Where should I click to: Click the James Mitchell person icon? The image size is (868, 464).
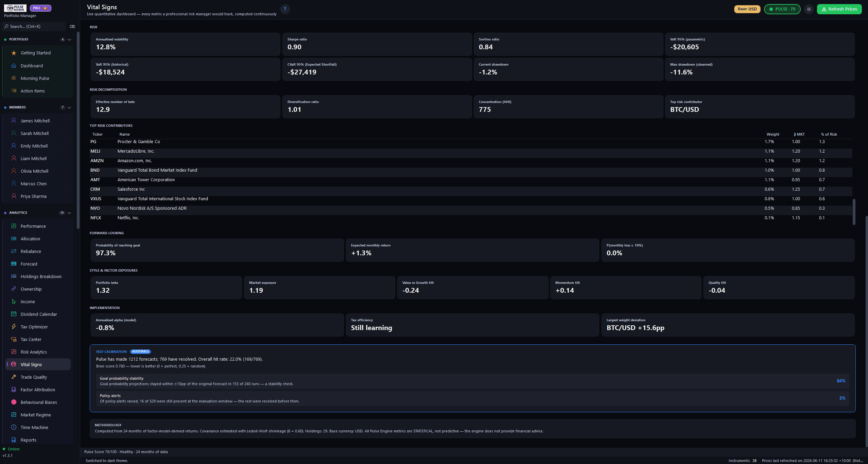(x=14, y=121)
